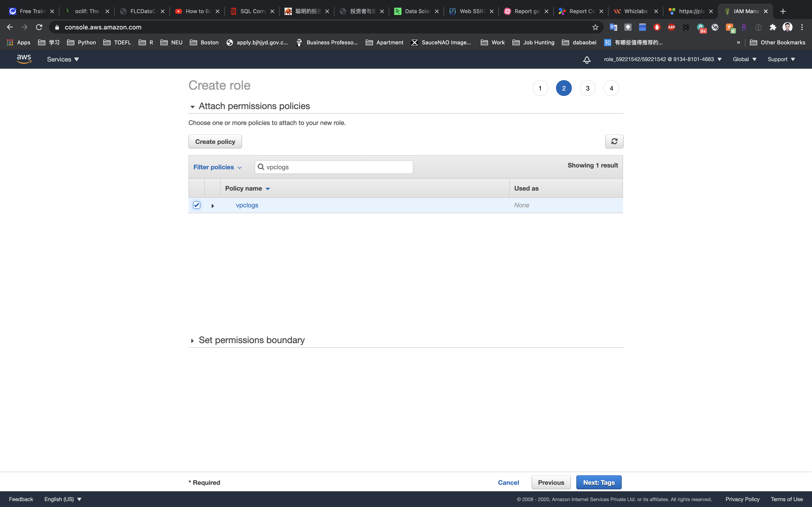Uncheck the vpclogs policy checkbox
The height and width of the screenshot is (507, 812).
click(197, 205)
